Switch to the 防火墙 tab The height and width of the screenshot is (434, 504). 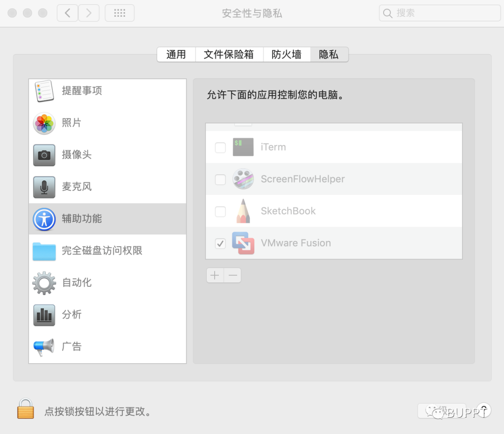tap(287, 55)
